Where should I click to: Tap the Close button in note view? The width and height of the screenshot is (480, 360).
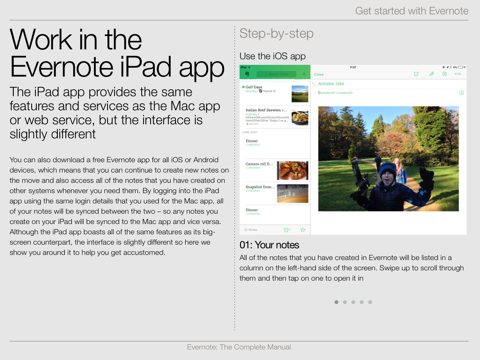[x=319, y=74]
